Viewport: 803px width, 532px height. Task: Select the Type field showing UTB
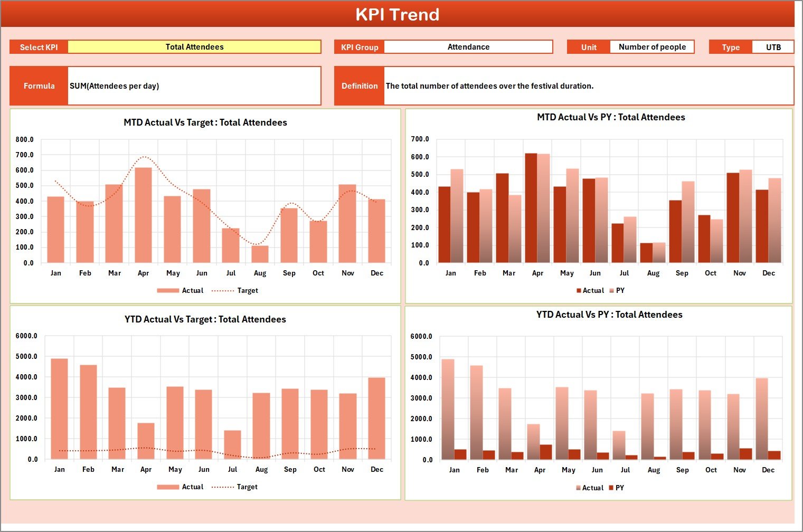773,46
